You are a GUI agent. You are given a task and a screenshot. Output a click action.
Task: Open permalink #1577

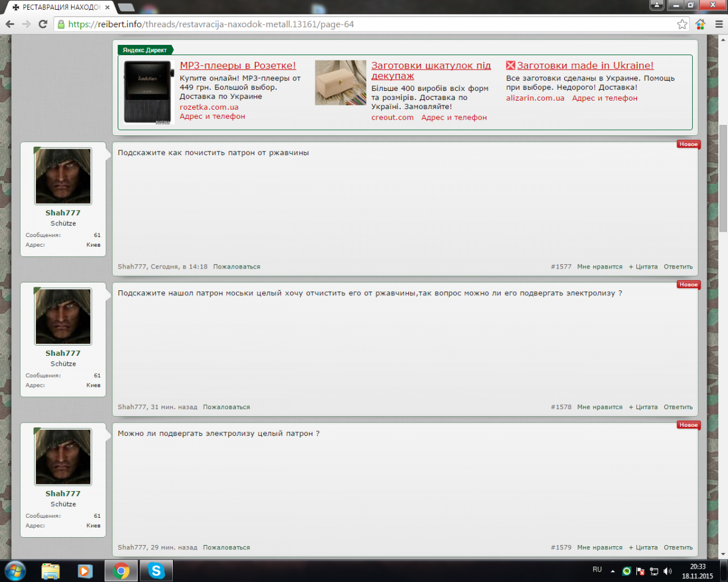coord(561,267)
